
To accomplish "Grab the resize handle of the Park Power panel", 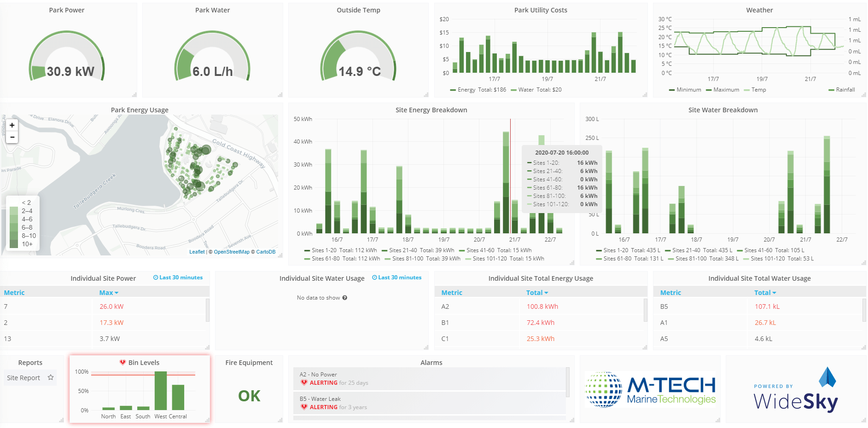I will pos(134,95).
